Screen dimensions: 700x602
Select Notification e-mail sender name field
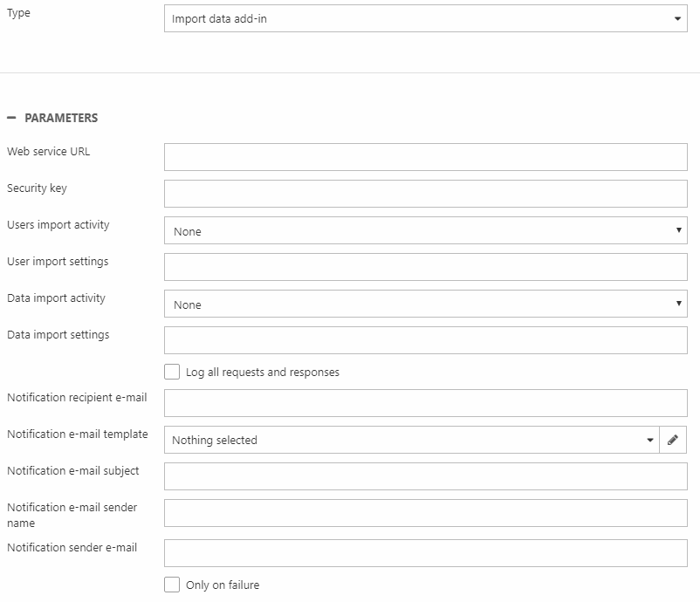[425, 513]
